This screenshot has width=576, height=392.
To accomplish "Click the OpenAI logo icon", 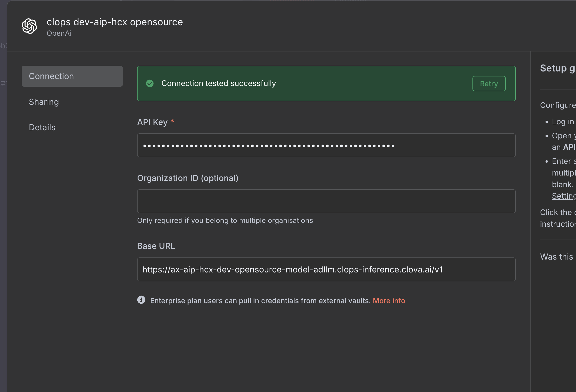I will click(x=29, y=26).
